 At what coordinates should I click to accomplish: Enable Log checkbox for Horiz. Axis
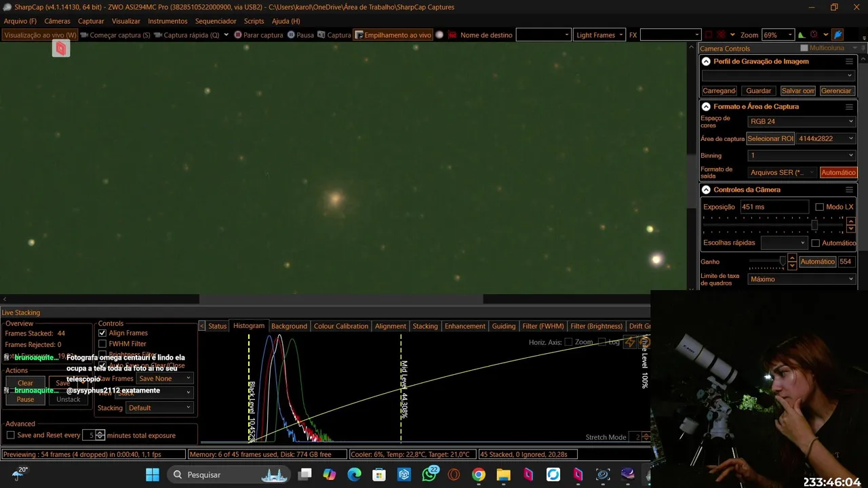pyautogui.click(x=602, y=342)
